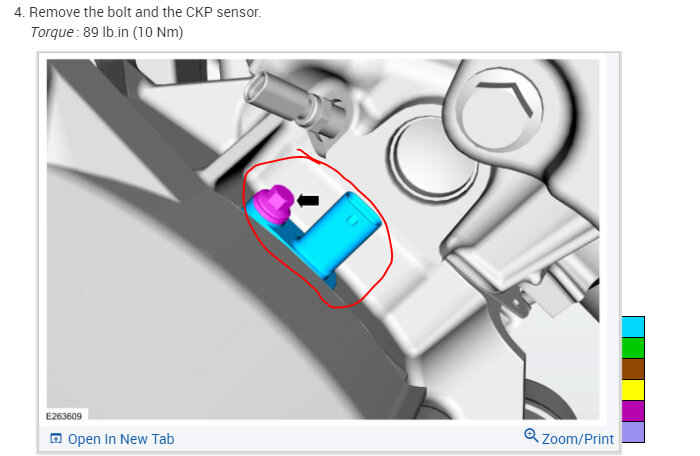Click the magenta bolt in the diagram
The height and width of the screenshot is (456, 700).
pos(274,204)
